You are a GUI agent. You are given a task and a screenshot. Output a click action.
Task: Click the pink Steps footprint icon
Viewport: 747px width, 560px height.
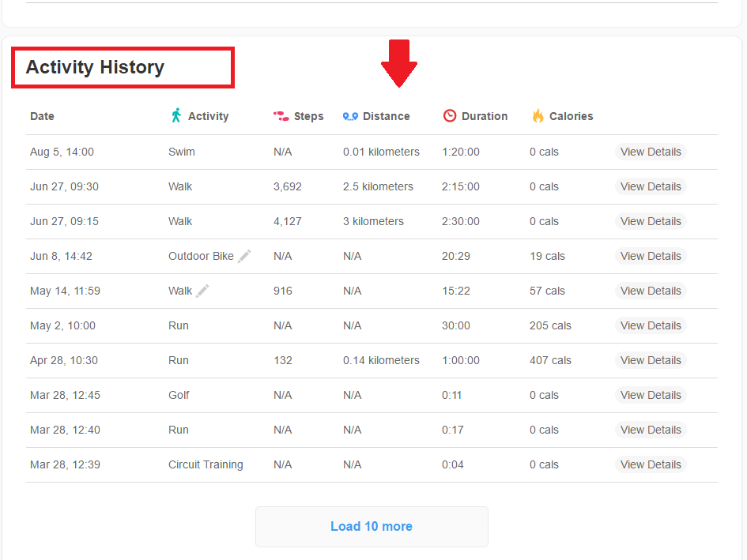[281, 116]
